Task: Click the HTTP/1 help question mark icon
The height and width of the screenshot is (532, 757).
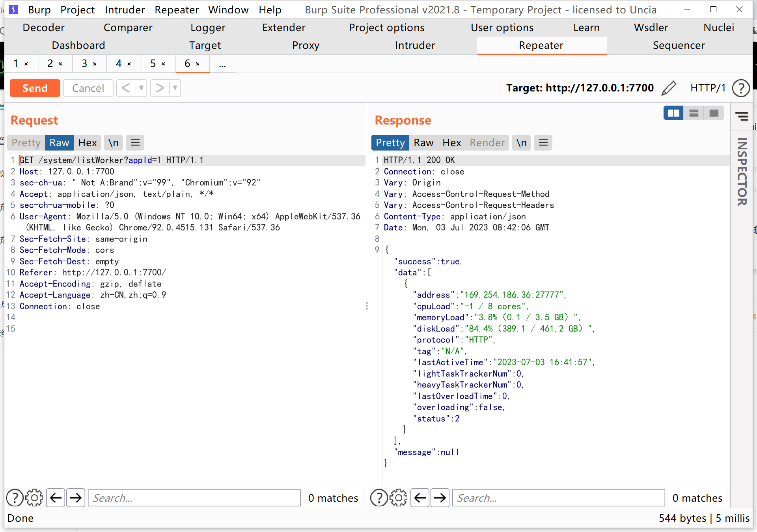Action: pos(741,88)
